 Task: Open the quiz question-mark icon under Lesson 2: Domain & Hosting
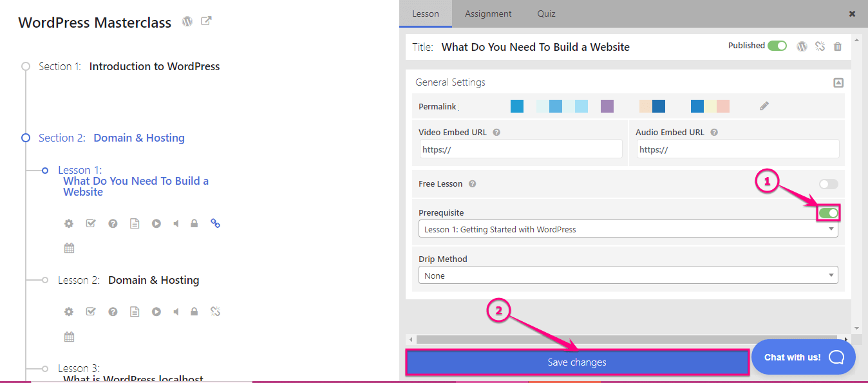(113, 312)
